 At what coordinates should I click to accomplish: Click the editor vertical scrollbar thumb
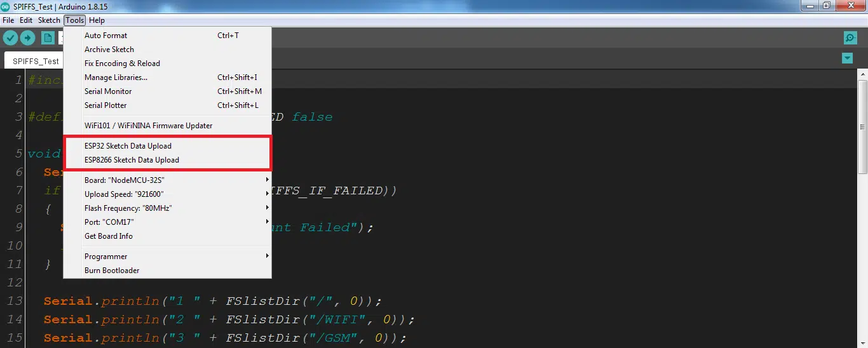pyautogui.click(x=862, y=127)
